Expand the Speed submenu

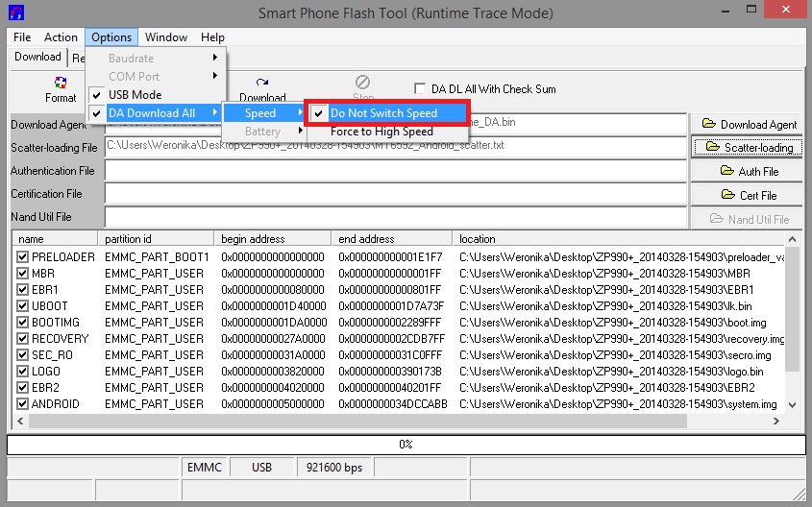[260, 113]
